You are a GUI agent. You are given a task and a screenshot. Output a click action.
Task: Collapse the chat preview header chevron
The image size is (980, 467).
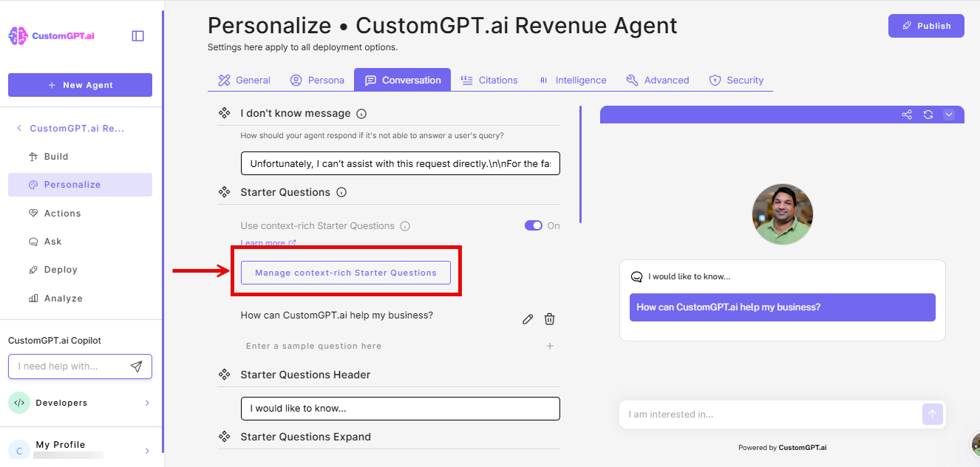[949, 115]
